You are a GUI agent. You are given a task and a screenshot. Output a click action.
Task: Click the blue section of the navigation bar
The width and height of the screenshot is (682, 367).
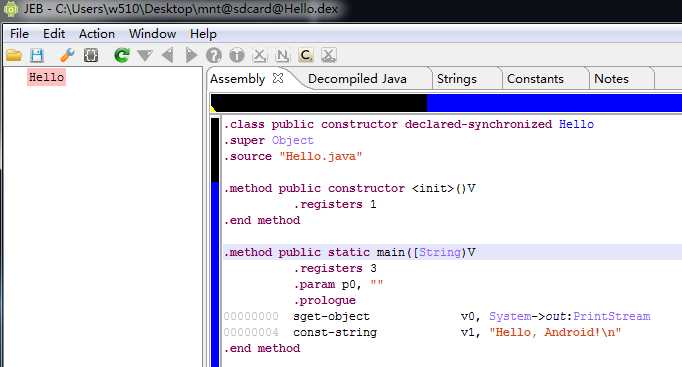coord(554,103)
